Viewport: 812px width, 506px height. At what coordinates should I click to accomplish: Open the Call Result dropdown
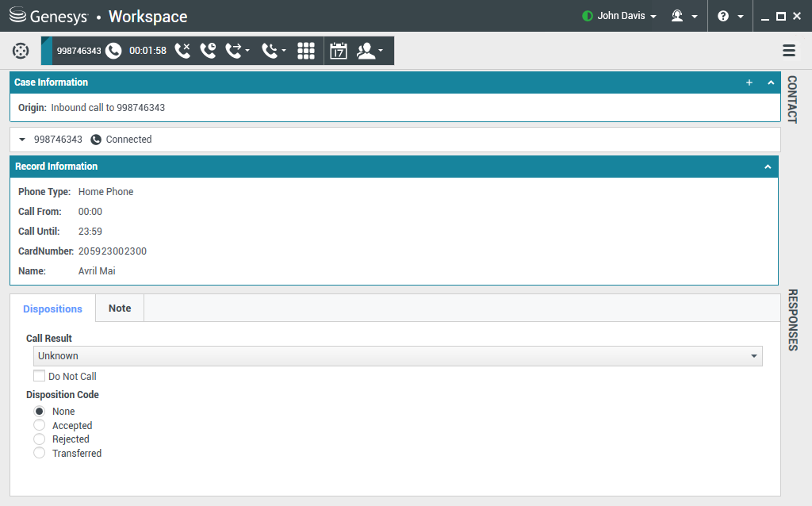click(x=398, y=356)
